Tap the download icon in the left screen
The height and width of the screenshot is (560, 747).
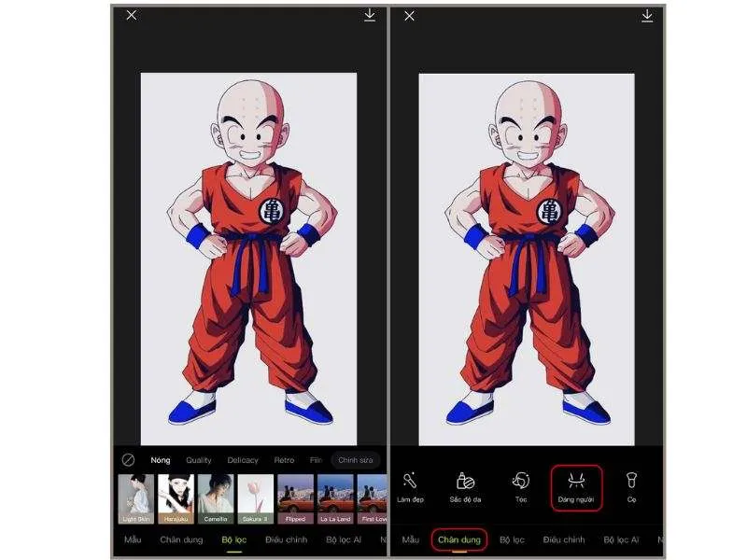pos(369,15)
